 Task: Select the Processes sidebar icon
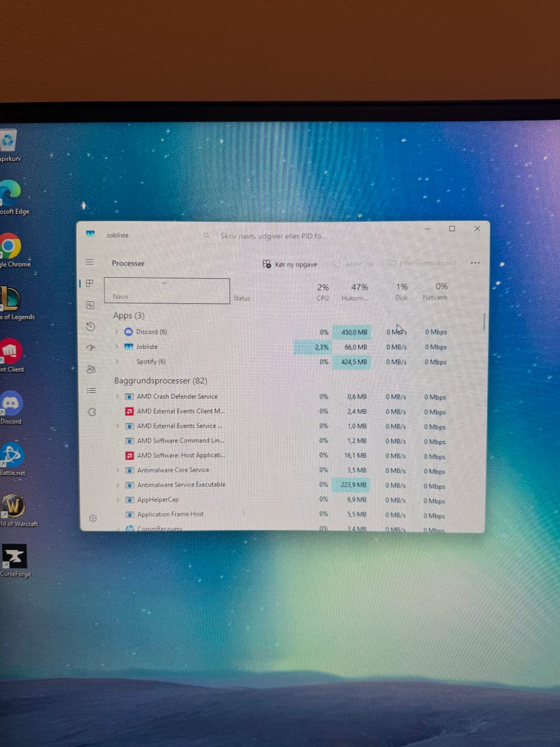(x=90, y=283)
